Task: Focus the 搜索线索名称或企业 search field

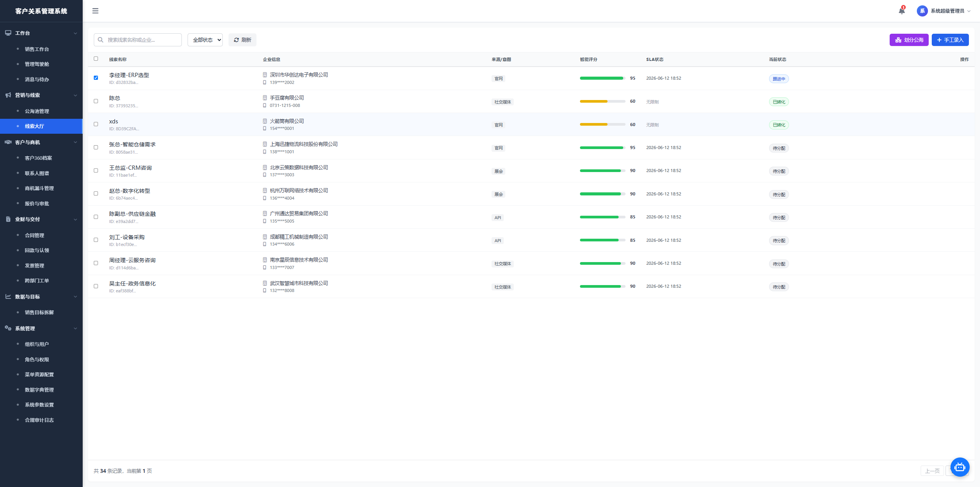Action: (138, 40)
